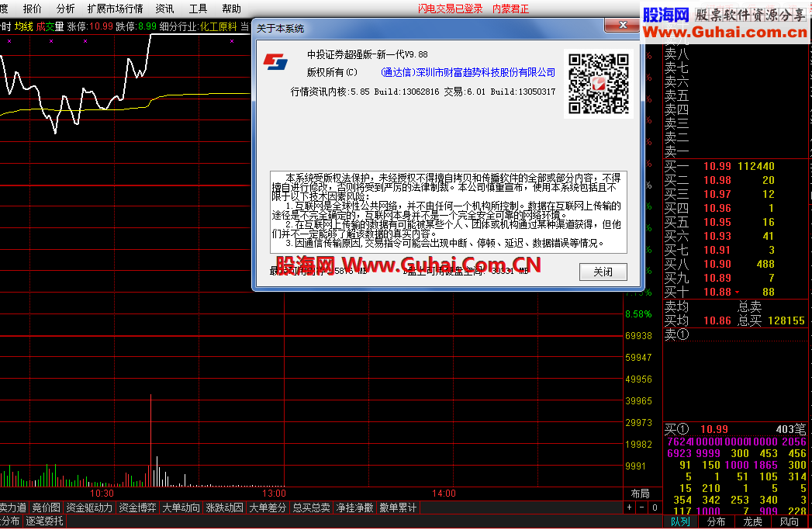Select the 买二 bid price 10.98

pyautogui.click(x=717, y=180)
